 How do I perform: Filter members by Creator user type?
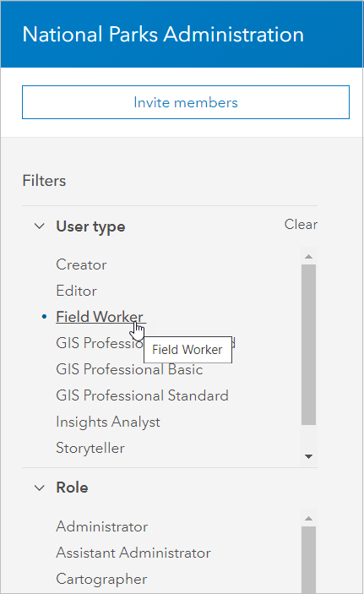point(81,264)
